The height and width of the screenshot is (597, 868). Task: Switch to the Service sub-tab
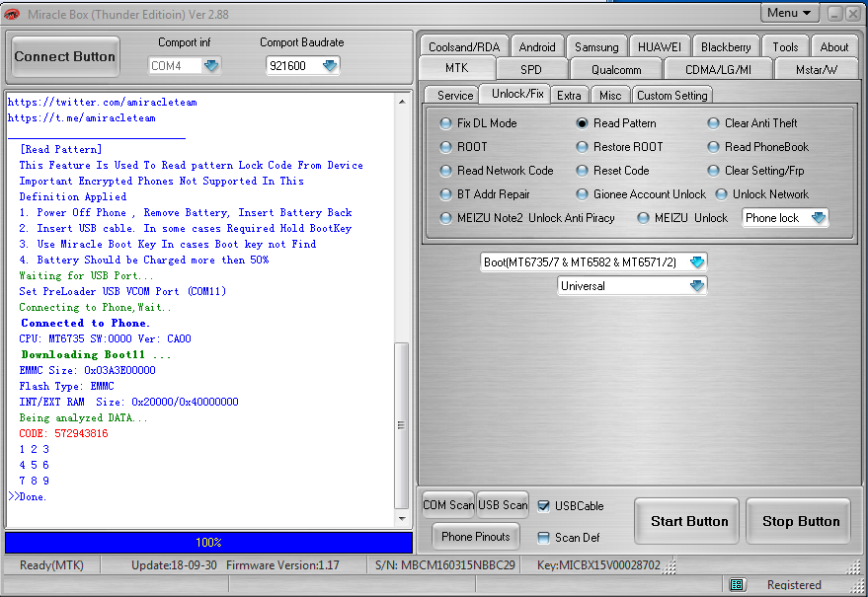[455, 95]
